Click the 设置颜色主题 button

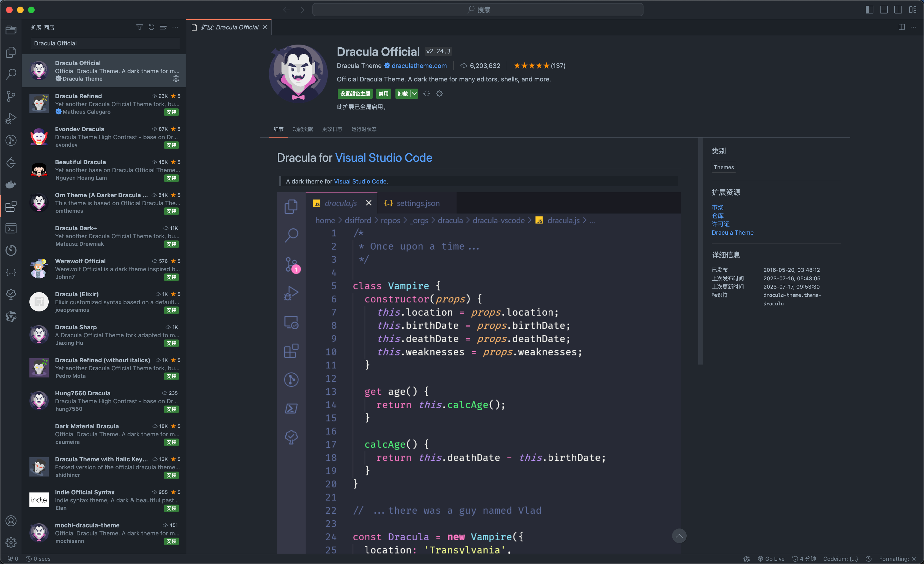coord(355,94)
